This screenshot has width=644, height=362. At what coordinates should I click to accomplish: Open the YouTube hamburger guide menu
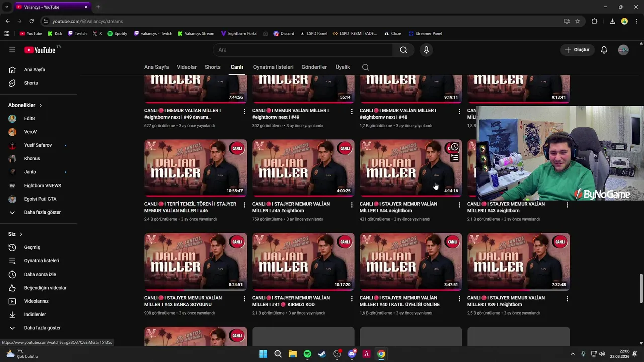12,50
